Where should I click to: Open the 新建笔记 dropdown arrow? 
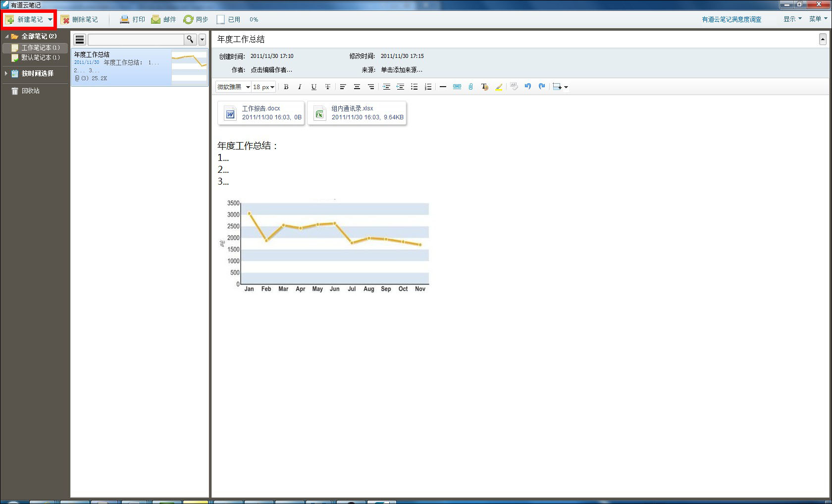coord(50,20)
